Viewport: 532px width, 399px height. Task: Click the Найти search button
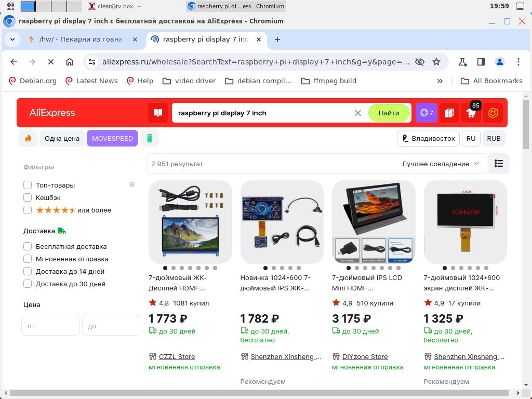tap(389, 113)
